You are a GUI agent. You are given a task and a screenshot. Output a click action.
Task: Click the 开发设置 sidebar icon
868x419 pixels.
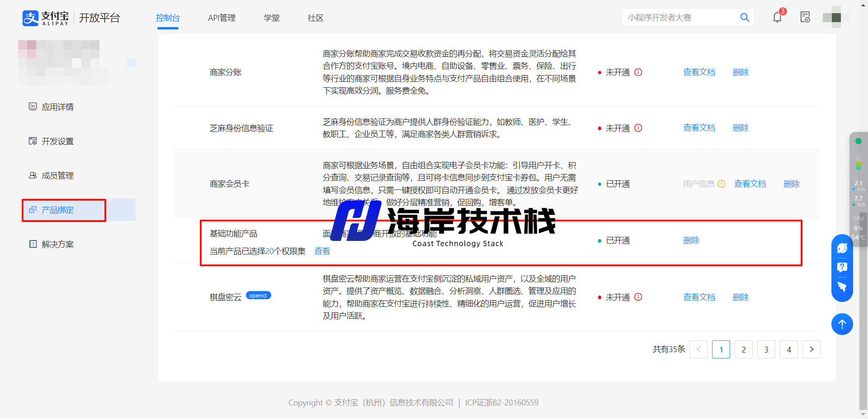33,141
